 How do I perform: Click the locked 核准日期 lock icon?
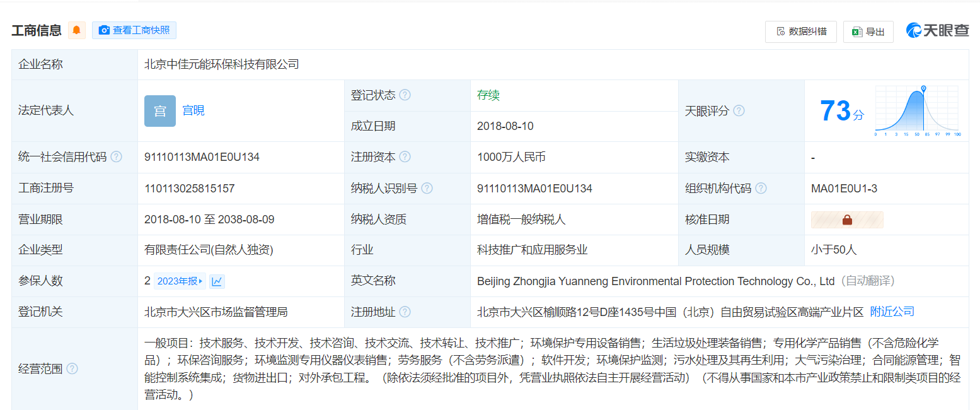pos(847,220)
